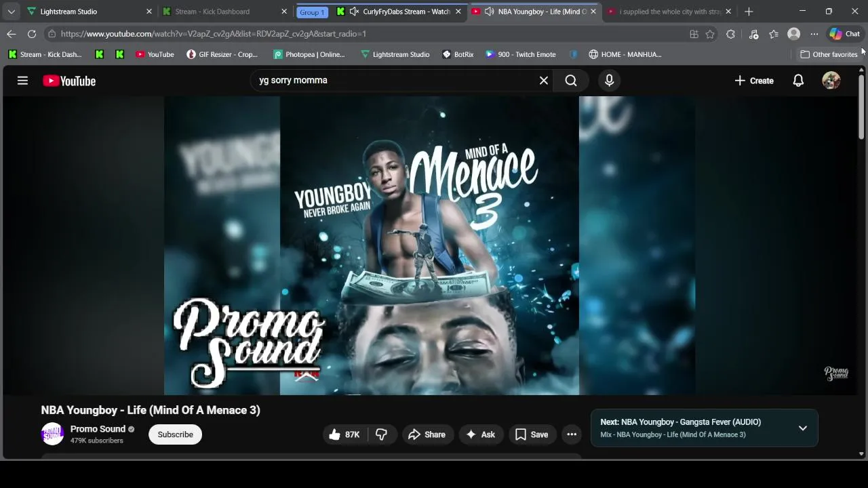This screenshot has height=488, width=868.
Task: Open the more actions ellipsis beside Save
Action: pos(572,434)
